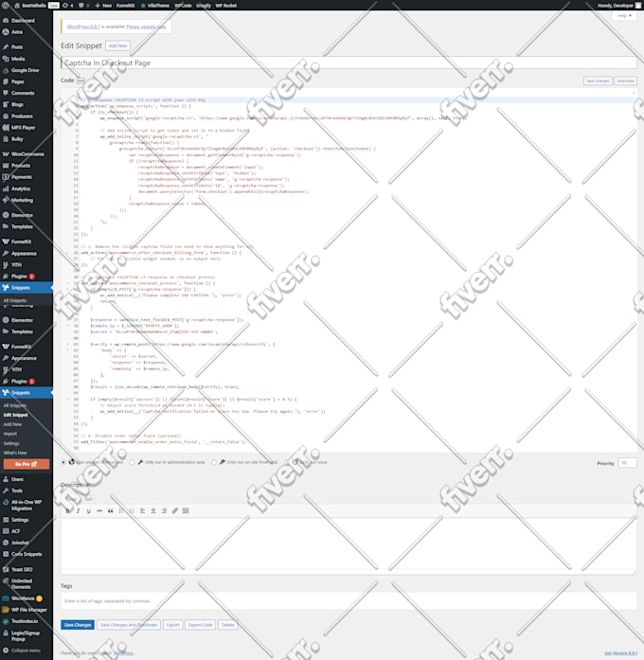Click the Deactivate button above code editor
644x660 pixels.
coord(625,80)
